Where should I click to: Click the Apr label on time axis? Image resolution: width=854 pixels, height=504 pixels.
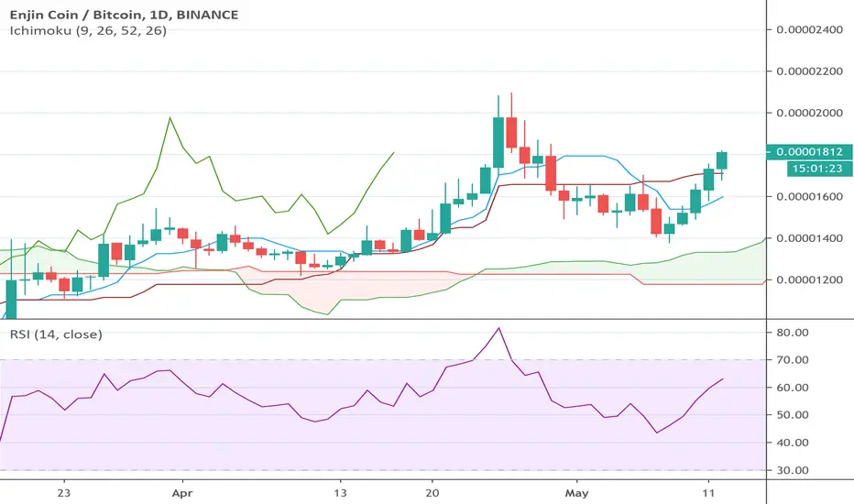click(x=182, y=493)
